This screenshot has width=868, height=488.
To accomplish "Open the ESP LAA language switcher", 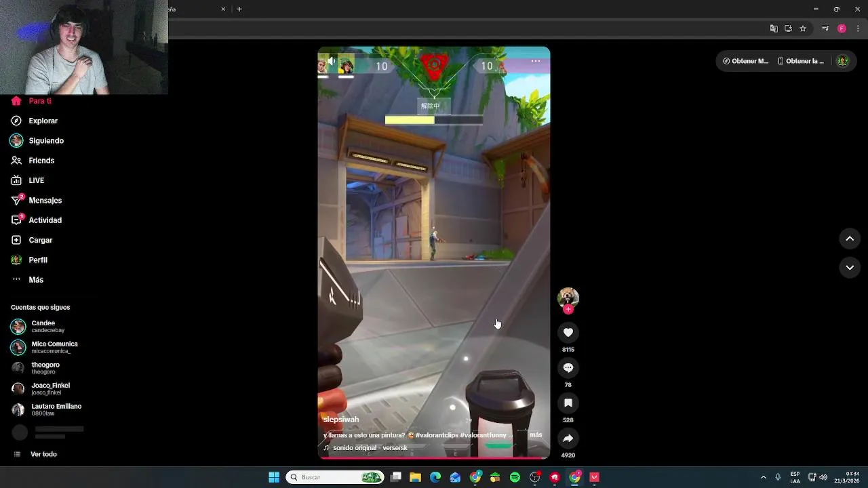I will pyautogui.click(x=795, y=477).
